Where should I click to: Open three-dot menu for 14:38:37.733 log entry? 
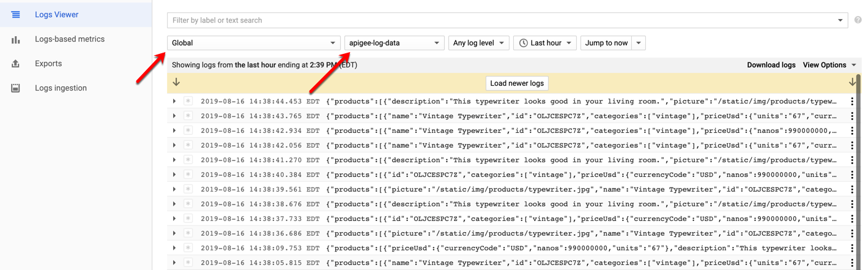click(852, 219)
